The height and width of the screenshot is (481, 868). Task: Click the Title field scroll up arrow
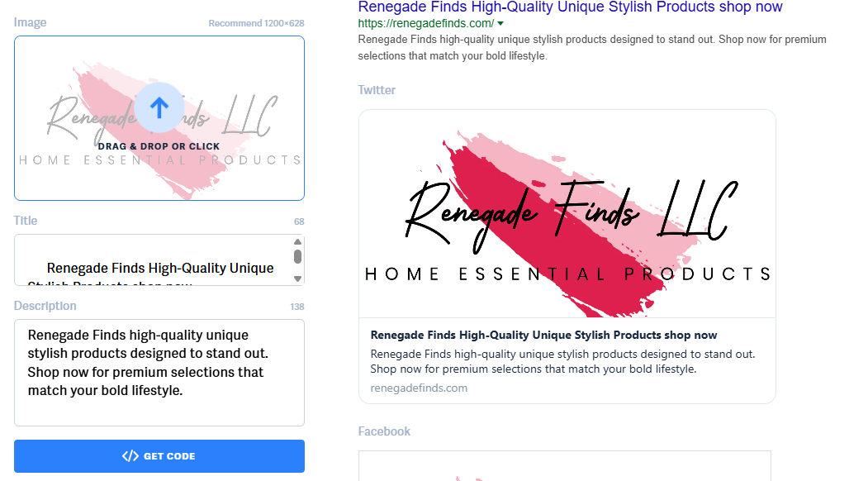click(x=298, y=241)
